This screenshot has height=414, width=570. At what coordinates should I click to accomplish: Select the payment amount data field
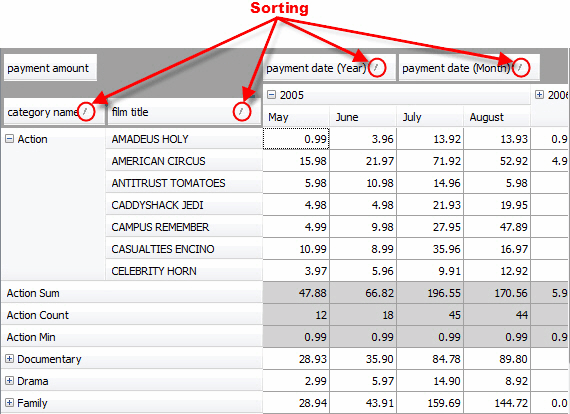(51, 68)
